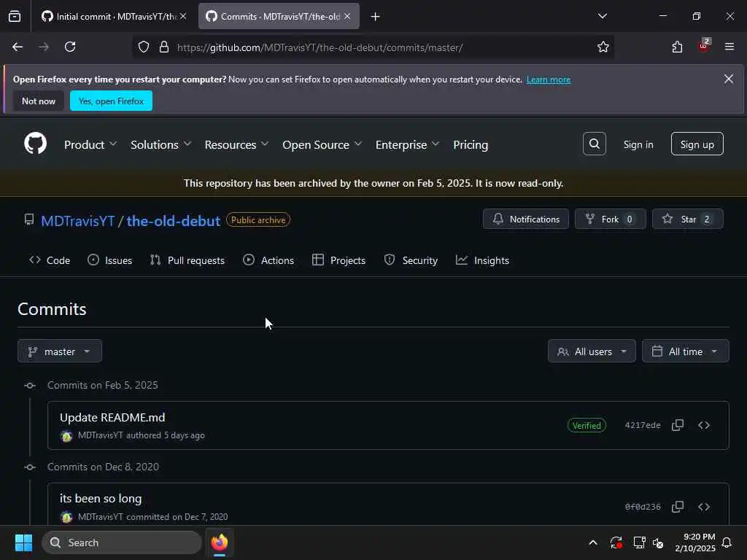Click the URL address bar
Screen dimensions: 747x560
point(373,47)
